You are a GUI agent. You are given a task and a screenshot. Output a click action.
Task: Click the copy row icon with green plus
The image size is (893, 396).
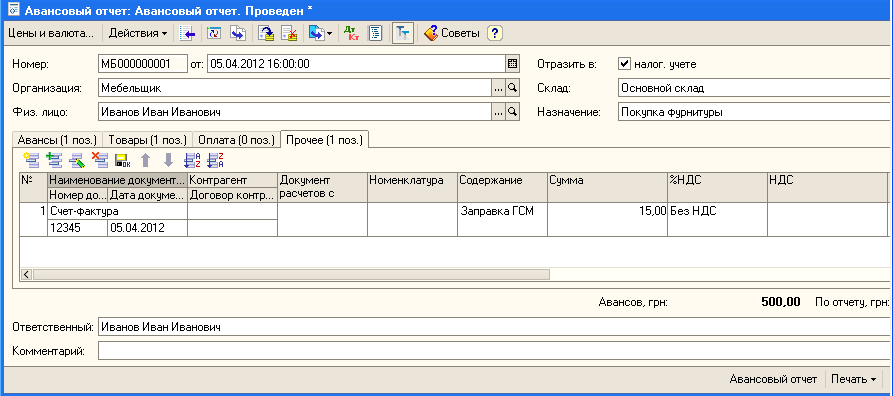[54, 161]
